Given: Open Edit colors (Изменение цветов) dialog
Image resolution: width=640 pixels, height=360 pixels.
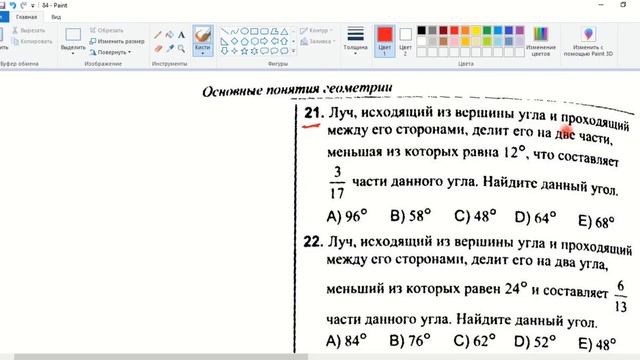Looking at the screenshot, I should 540,42.
